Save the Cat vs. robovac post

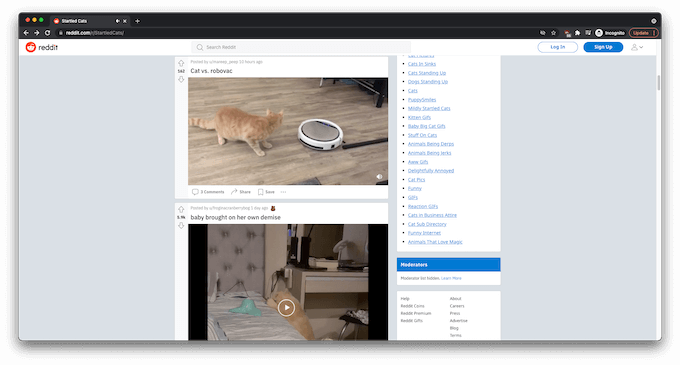click(x=266, y=192)
